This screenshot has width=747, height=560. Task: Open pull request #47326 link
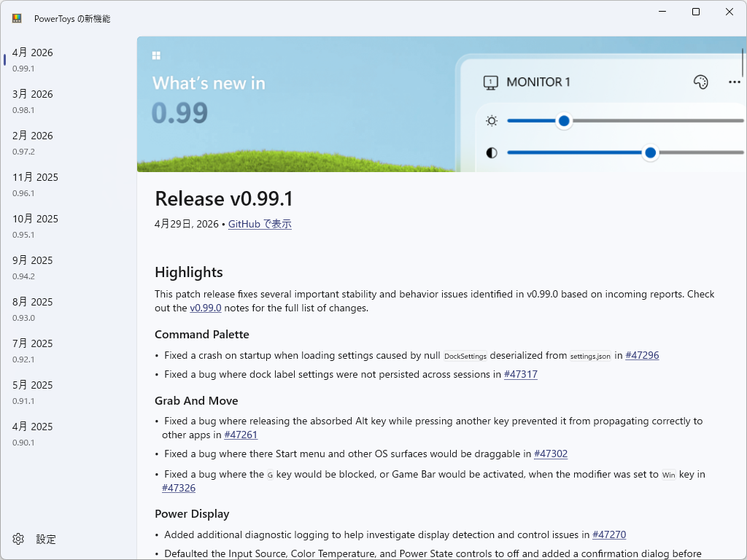click(179, 488)
